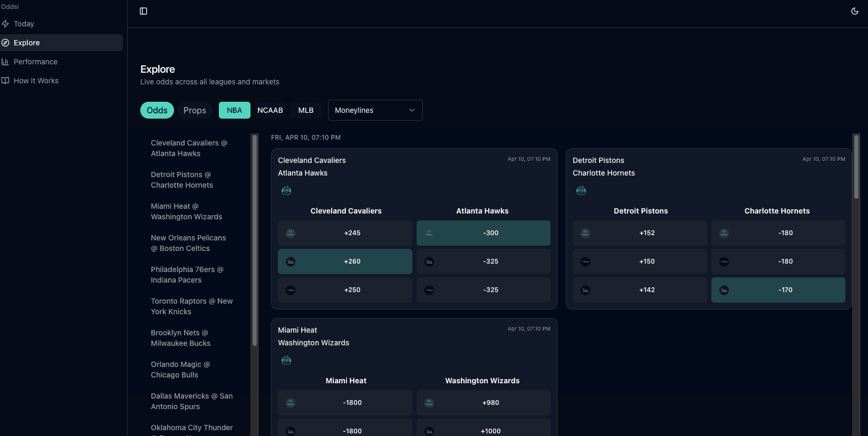Click the FanDuel logo beside Pistons +152

585,233
